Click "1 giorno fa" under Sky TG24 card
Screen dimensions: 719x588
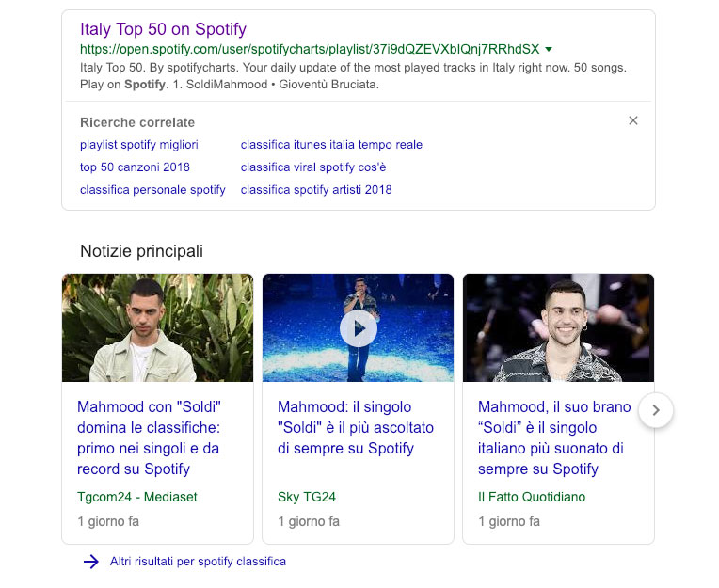point(309,521)
